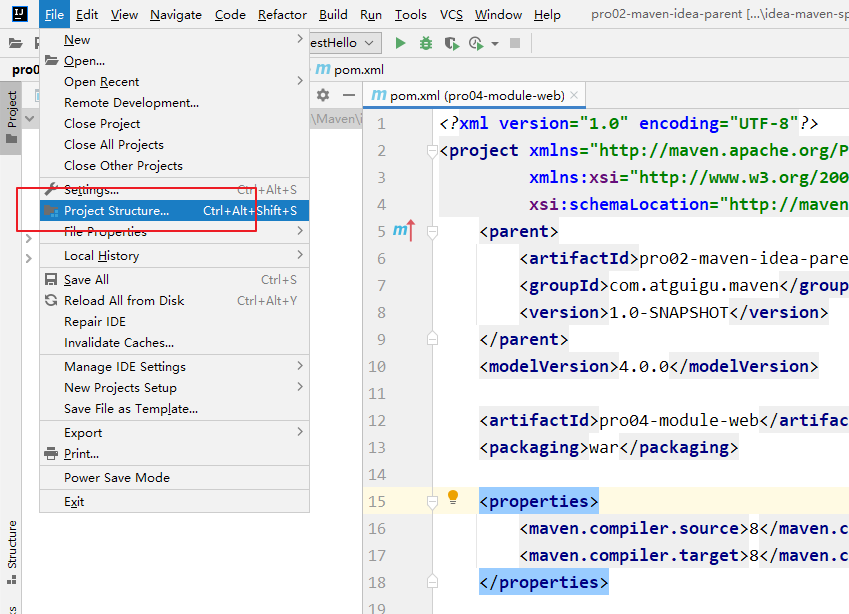Expand File Properties submenu arrow
Viewport: 849px width, 614px height.
click(300, 231)
